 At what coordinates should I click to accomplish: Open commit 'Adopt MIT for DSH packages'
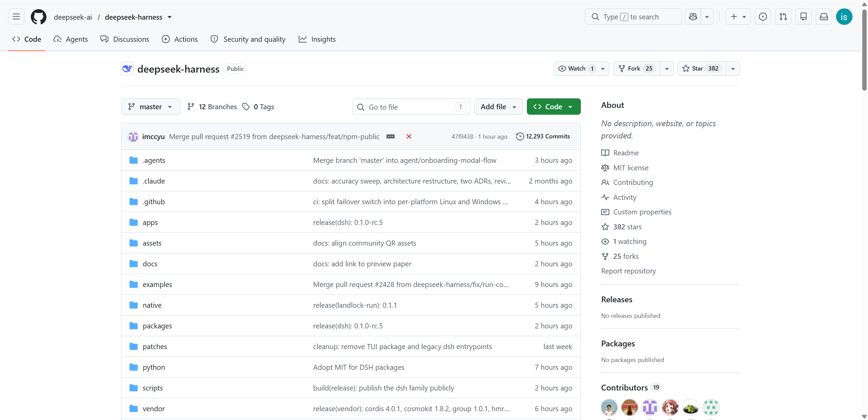coord(359,367)
